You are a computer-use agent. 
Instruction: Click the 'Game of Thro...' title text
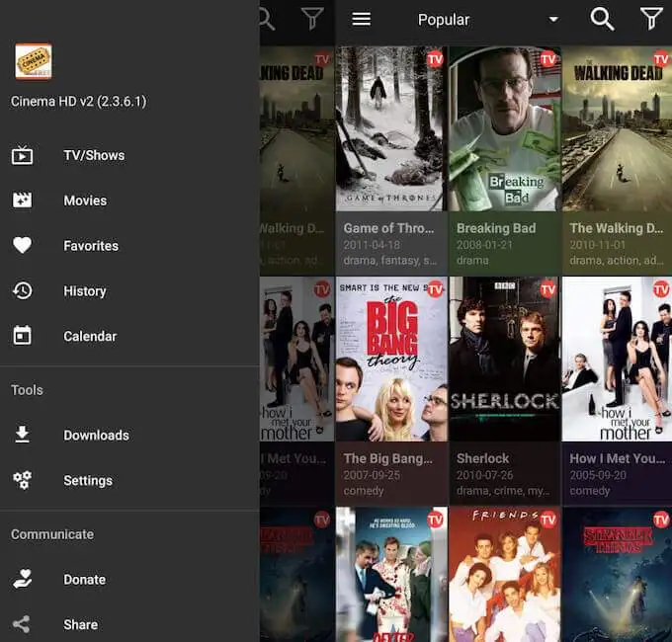pyautogui.click(x=388, y=228)
